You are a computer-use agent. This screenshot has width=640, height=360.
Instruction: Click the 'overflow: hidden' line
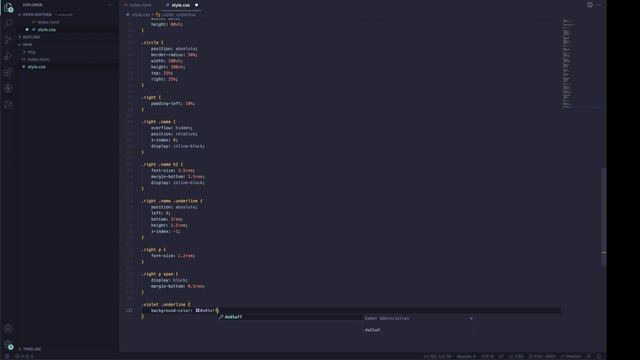point(171,128)
